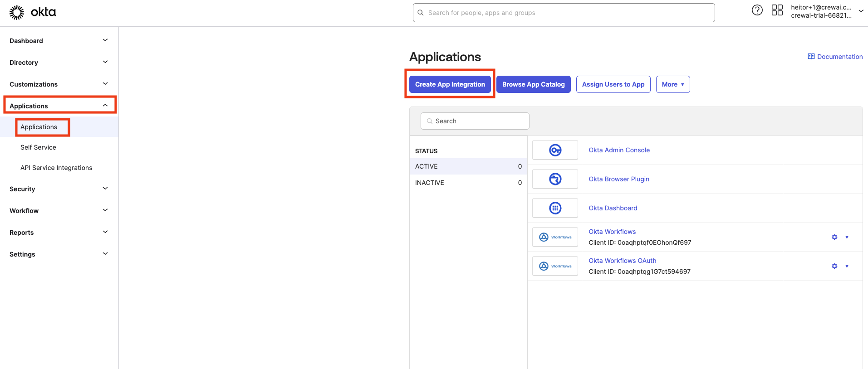Open Okta Workflows OAuth link
Image resolution: width=868 pixels, height=369 pixels.
click(623, 261)
